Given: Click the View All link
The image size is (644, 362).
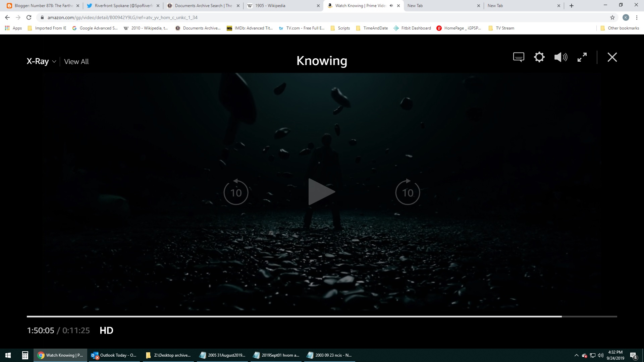Looking at the screenshot, I should 76,62.
